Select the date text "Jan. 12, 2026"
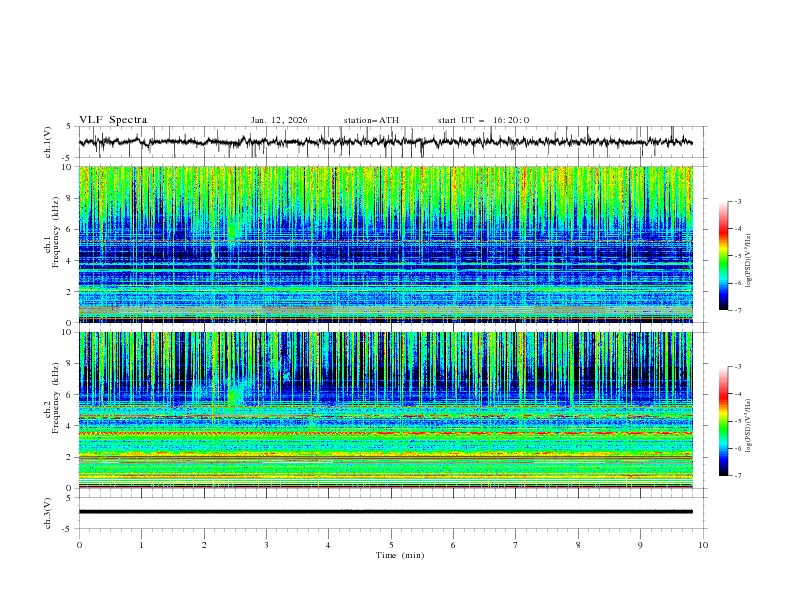The height and width of the screenshot is (612, 792). tap(279, 120)
